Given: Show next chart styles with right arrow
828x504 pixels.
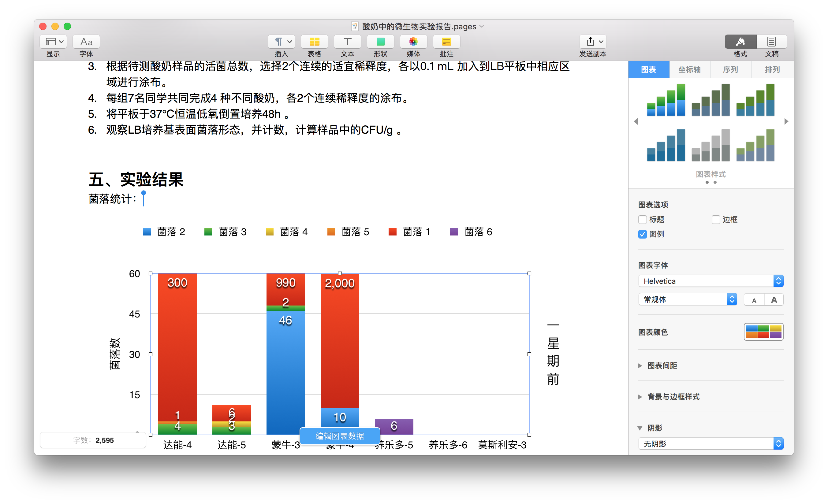Looking at the screenshot, I should [x=786, y=121].
